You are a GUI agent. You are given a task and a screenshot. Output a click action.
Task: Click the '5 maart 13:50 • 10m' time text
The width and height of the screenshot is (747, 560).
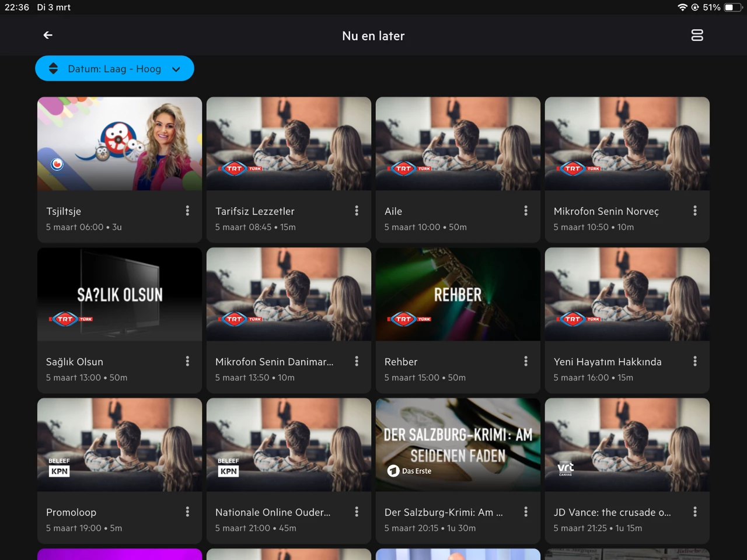click(x=255, y=377)
